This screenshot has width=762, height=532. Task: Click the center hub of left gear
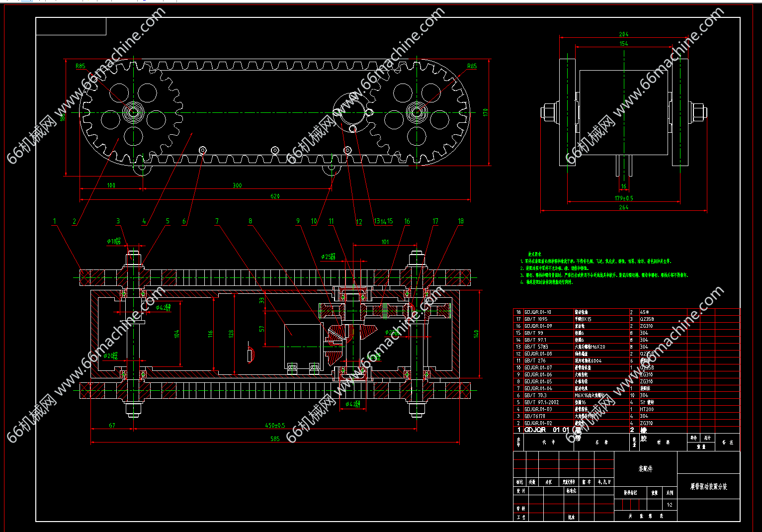point(133,112)
